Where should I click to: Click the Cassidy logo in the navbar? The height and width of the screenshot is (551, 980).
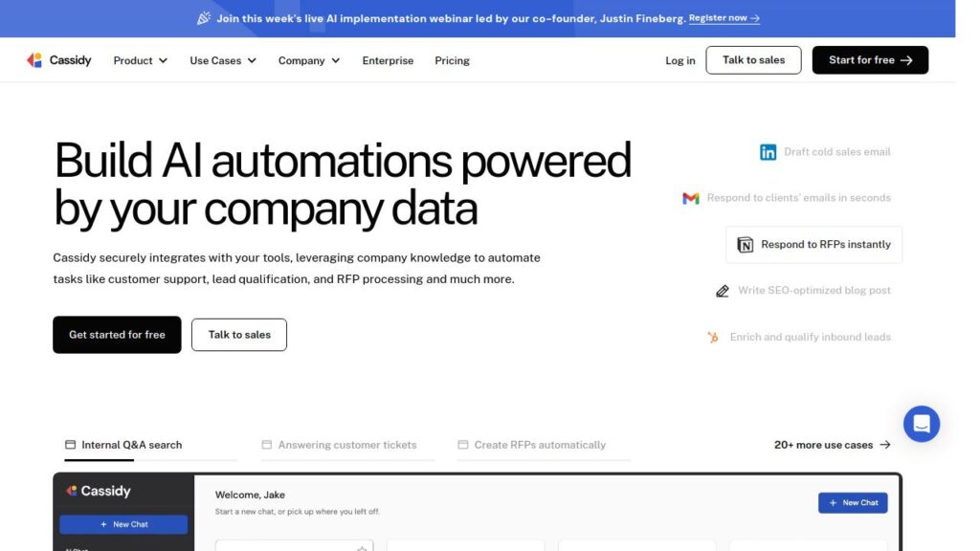(59, 60)
